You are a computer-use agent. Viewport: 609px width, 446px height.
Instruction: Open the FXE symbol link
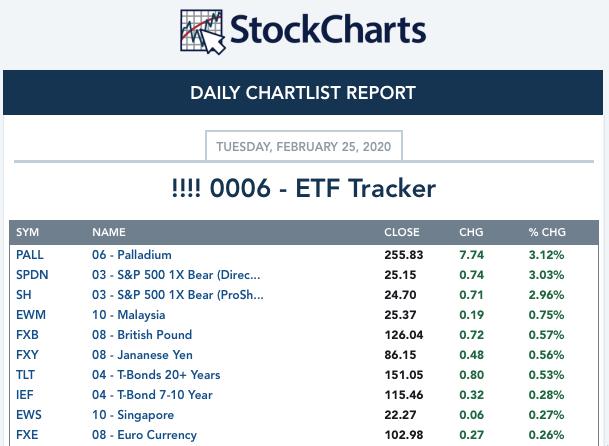coord(27,435)
